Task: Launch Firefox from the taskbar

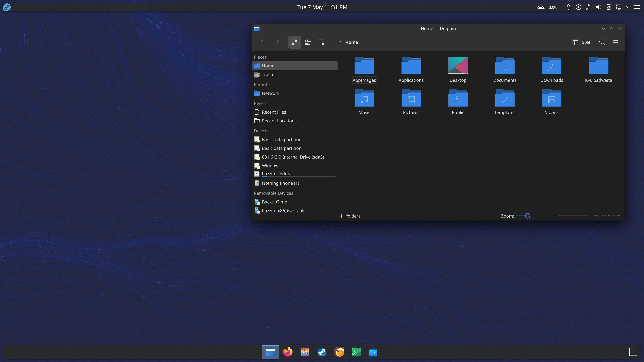Action: tap(287, 352)
